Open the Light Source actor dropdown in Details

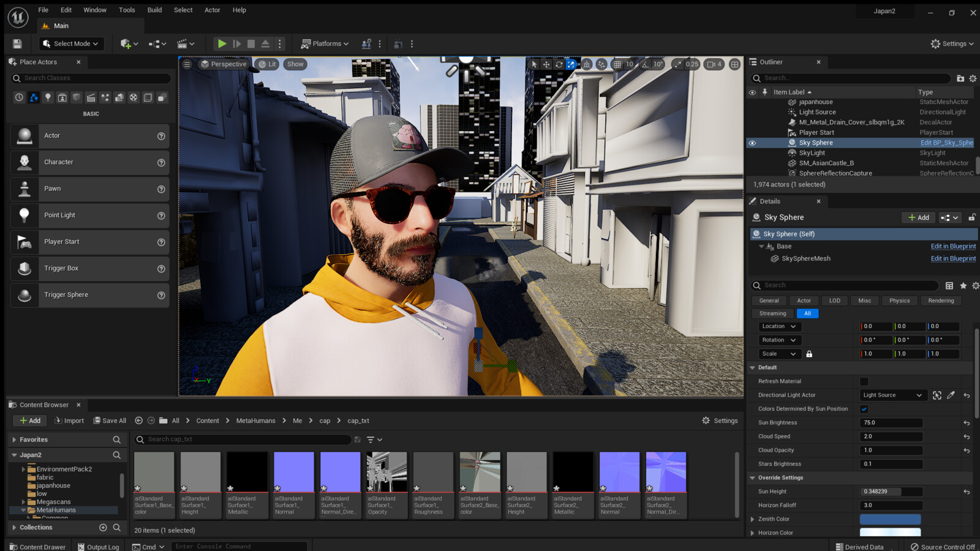coord(892,395)
